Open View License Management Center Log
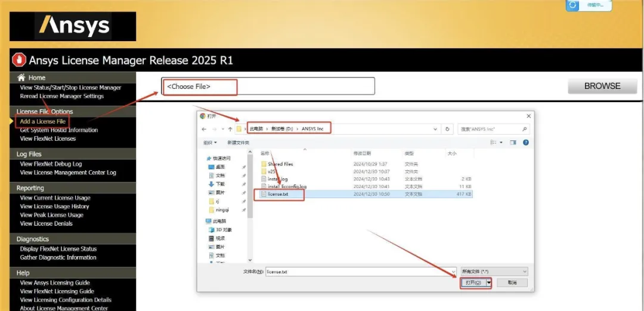The width and height of the screenshot is (644, 311). [68, 173]
